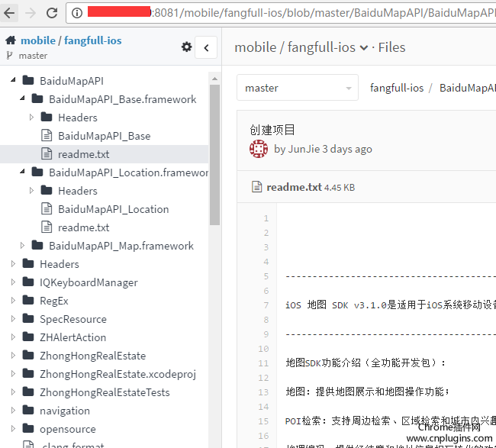Click the BaiduMapAPI breadcrumb link
Image resolution: width=496 pixels, height=448 pixels.
468,88
